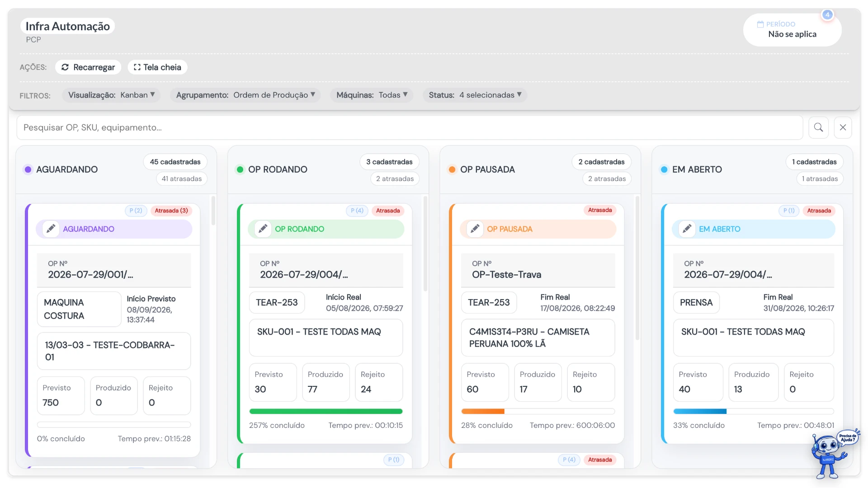The width and height of the screenshot is (868, 488).
Task: Click the 45 cadastradas badge
Action: [x=175, y=162]
